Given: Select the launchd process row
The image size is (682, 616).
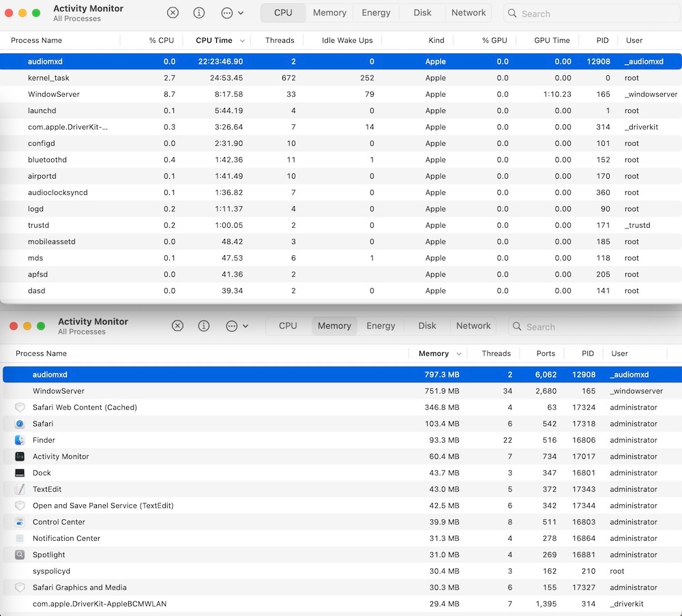Looking at the screenshot, I should pos(341,111).
